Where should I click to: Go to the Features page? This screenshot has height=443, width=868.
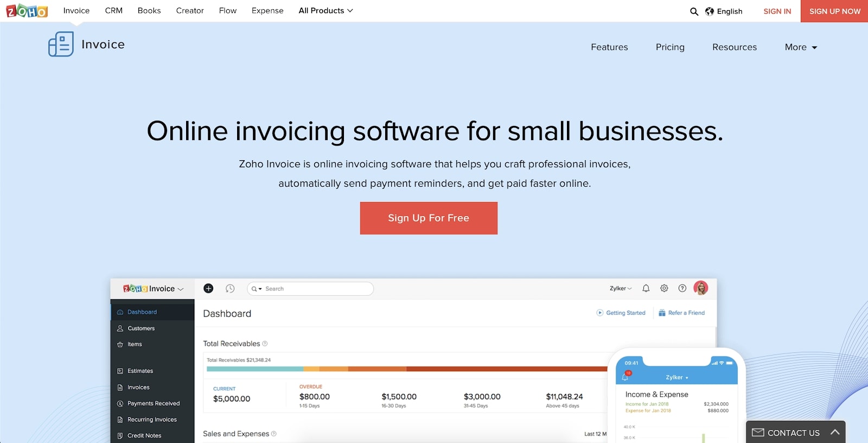609,47
